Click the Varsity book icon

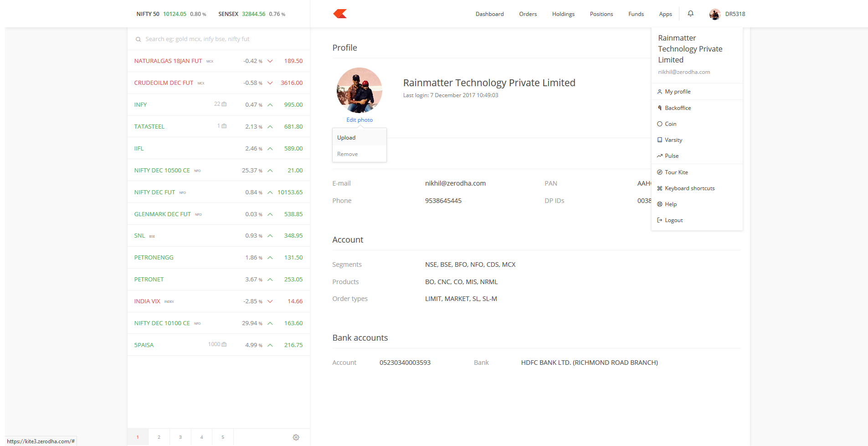point(659,140)
